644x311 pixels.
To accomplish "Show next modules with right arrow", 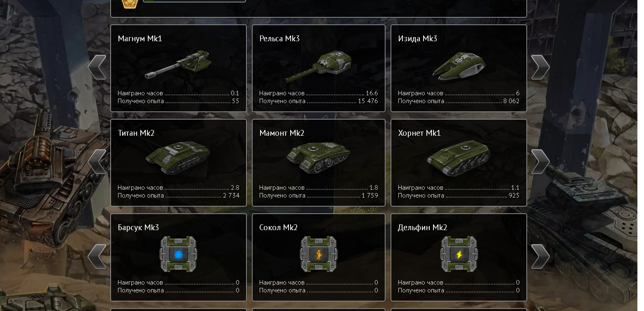I will pos(540,257).
